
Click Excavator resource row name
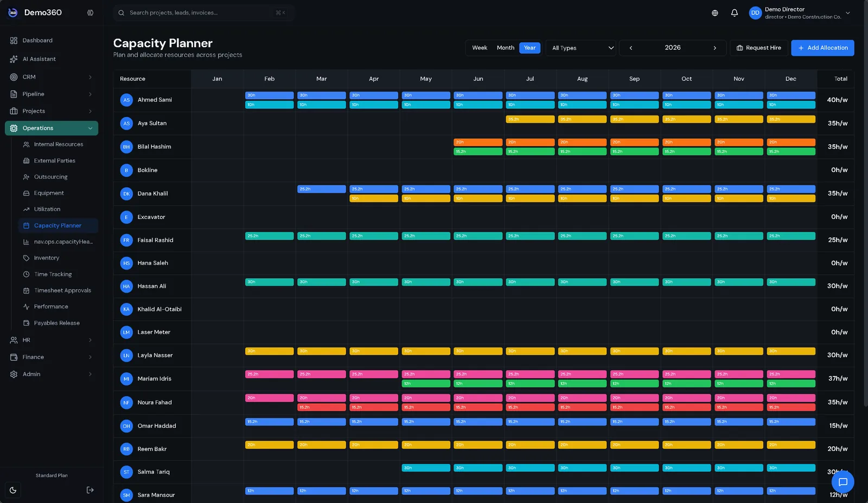point(151,217)
